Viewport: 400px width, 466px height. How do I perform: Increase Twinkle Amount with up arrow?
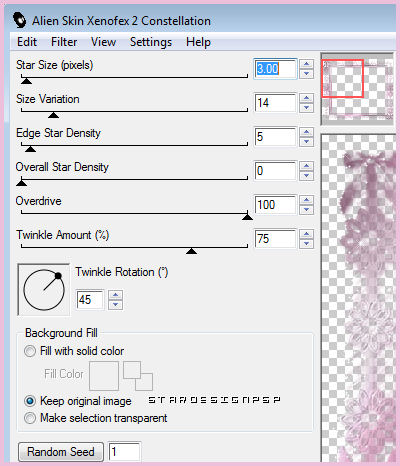[x=306, y=234]
